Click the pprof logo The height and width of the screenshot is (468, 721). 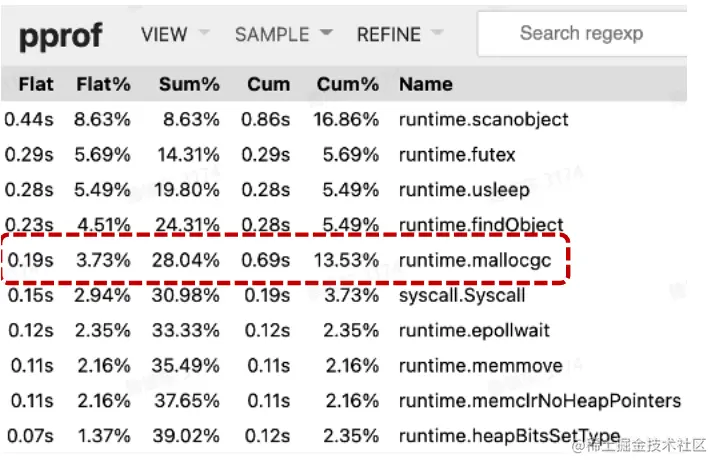coord(61,36)
